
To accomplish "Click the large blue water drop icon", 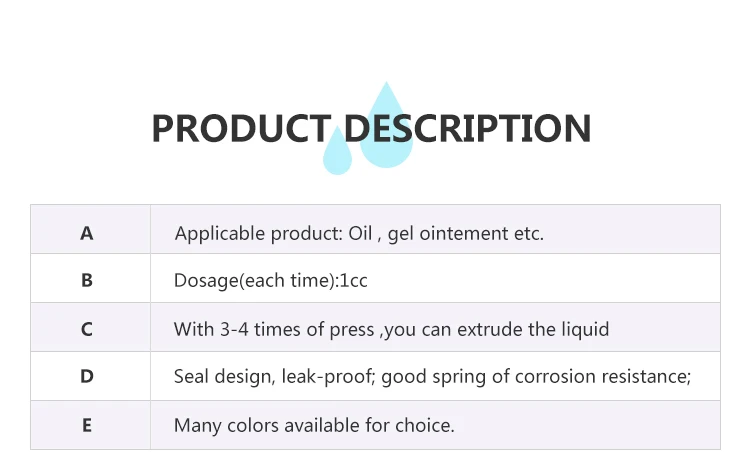I will 386,125.
